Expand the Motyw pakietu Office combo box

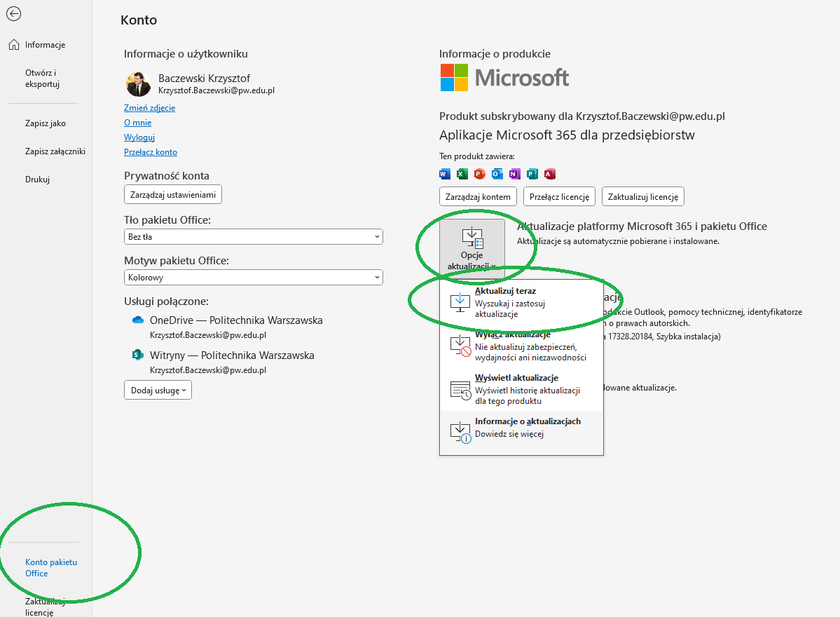[x=254, y=277]
